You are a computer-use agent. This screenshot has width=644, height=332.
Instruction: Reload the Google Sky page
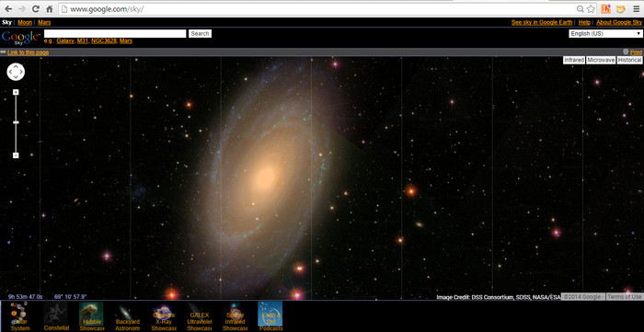(x=35, y=9)
